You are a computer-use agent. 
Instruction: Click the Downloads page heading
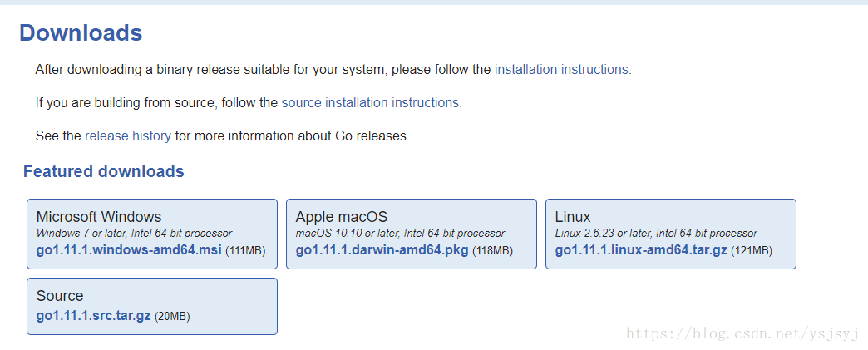point(81,33)
